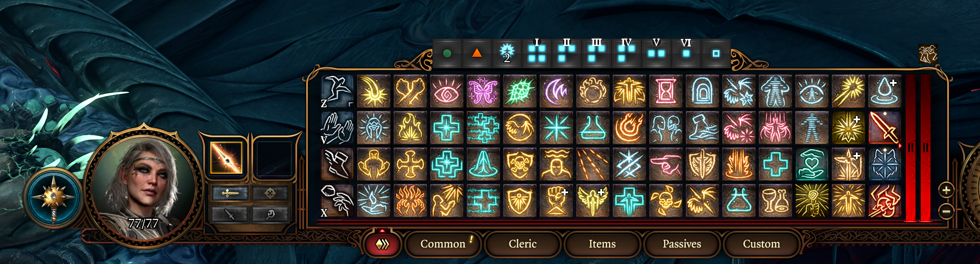Select the Throw action bound to X
Image resolution: width=980 pixels, height=264 pixels.
click(x=337, y=201)
